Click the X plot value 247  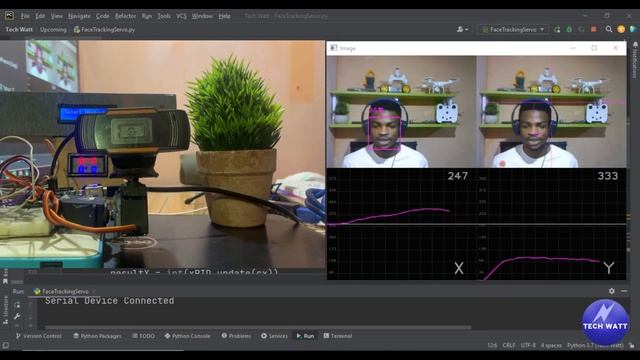click(x=457, y=176)
